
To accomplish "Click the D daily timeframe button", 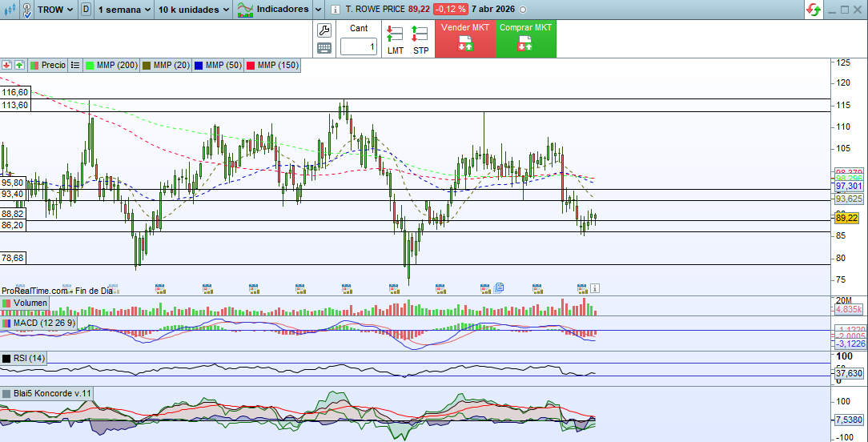I will point(85,10).
